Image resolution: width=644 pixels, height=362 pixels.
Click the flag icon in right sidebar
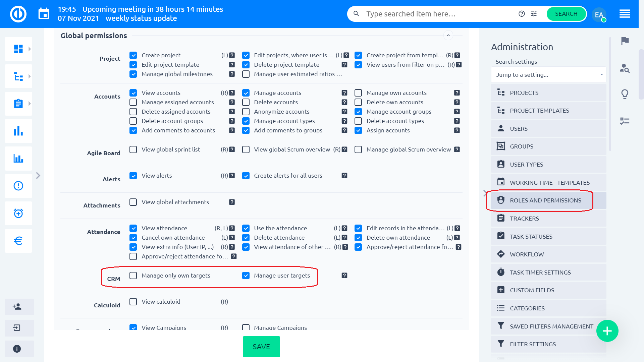pyautogui.click(x=625, y=41)
